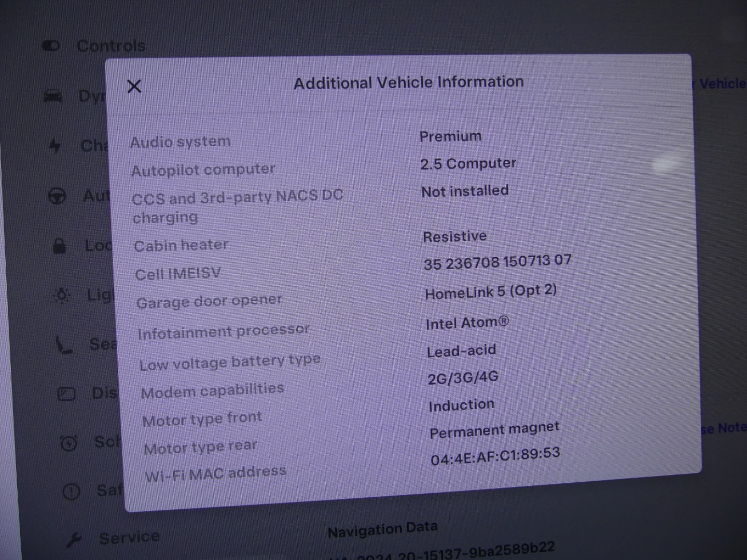Tap the Cell IMEISV number
This screenshot has height=560, width=747.
[x=497, y=262]
